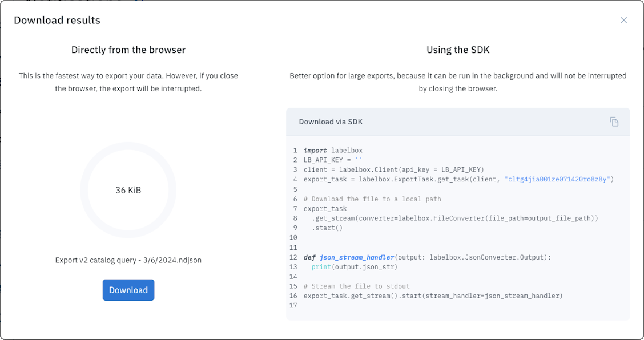Viewport: 644px width, 340px height.
Task: Click the description 'Better option for large exports'
Action: (458, 82)
